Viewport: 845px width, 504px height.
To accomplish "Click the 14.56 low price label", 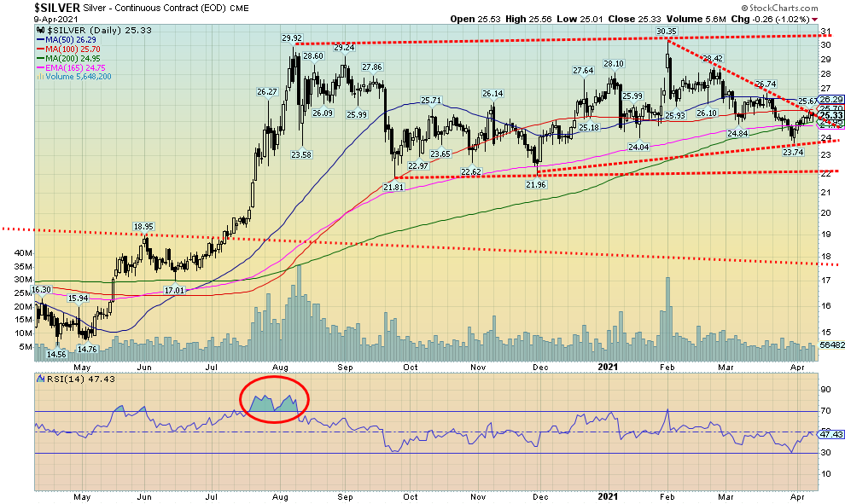I will coord(56,353).
